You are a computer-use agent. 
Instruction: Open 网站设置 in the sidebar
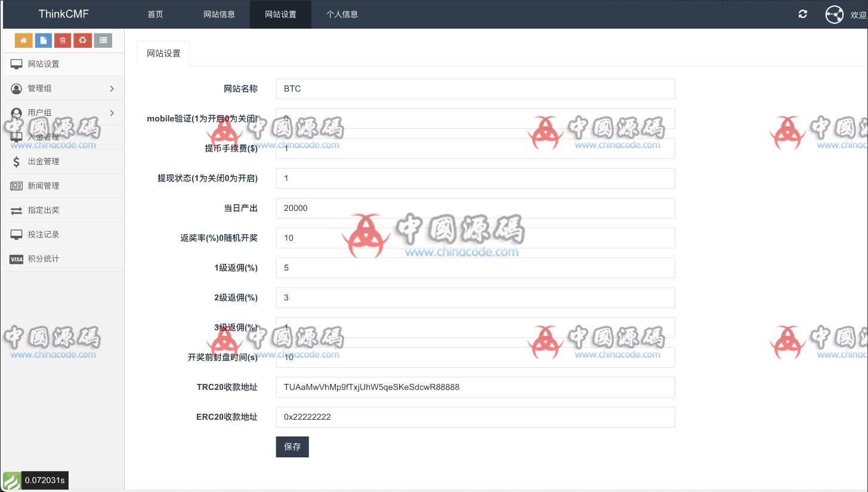click(63, 64)
